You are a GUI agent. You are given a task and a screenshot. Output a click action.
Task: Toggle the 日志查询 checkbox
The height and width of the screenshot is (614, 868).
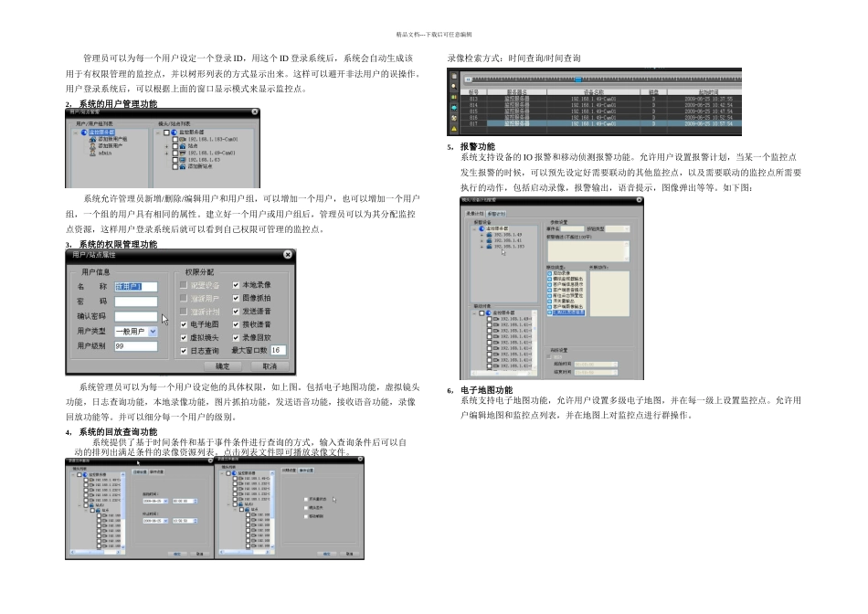coord(184,351)
